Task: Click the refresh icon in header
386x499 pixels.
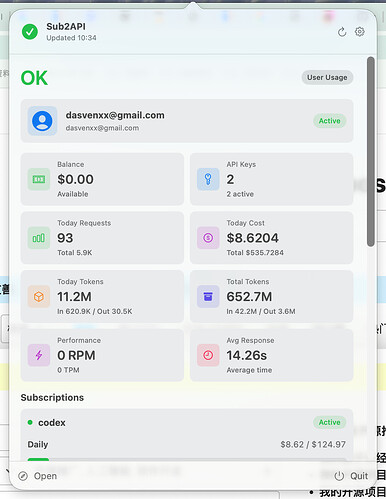Action: (342, 32)
